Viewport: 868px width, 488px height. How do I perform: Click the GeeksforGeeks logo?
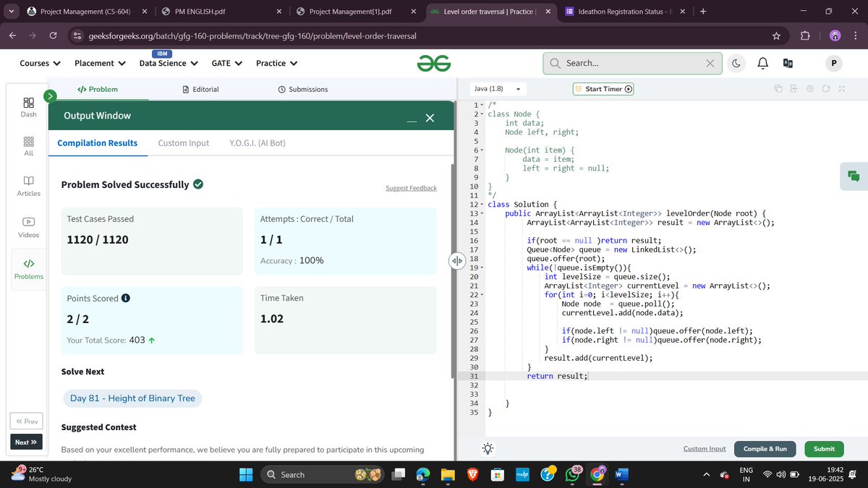(434, 64)
